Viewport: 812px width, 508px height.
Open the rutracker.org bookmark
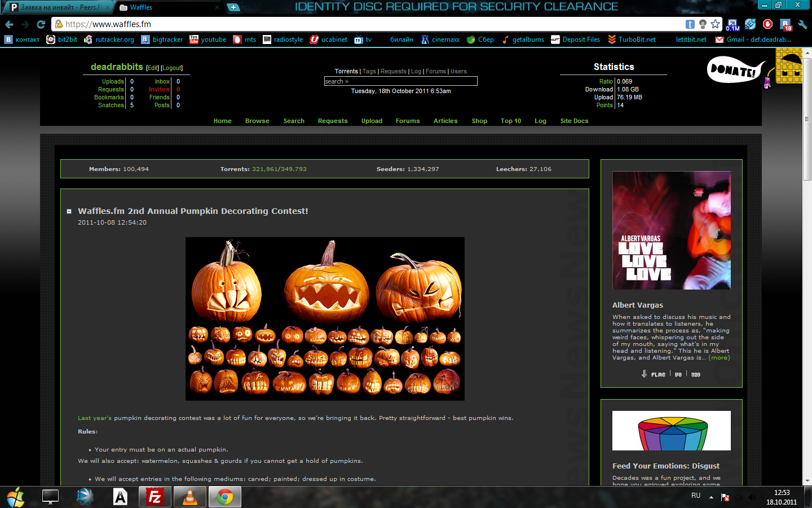109,40
